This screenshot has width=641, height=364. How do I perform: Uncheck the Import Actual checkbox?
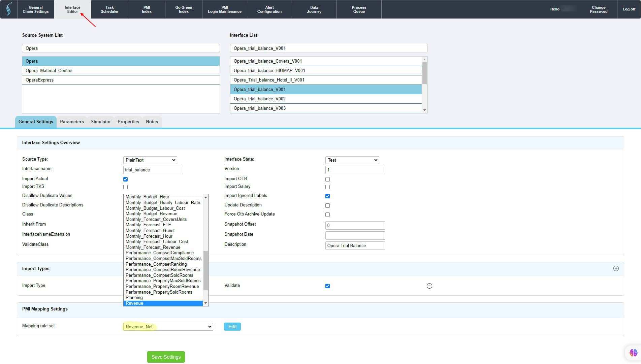coord(125,179)
